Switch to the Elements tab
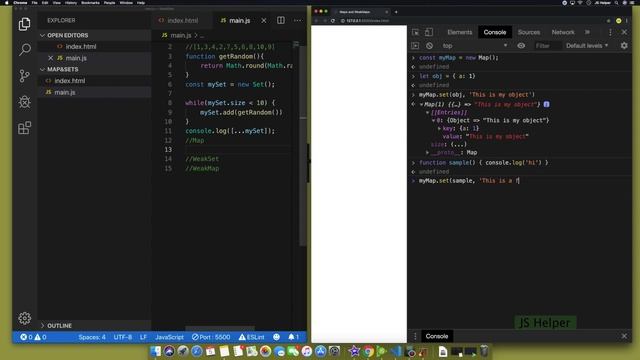This screenshot has width=640, height=360. (x=460, y=32)
